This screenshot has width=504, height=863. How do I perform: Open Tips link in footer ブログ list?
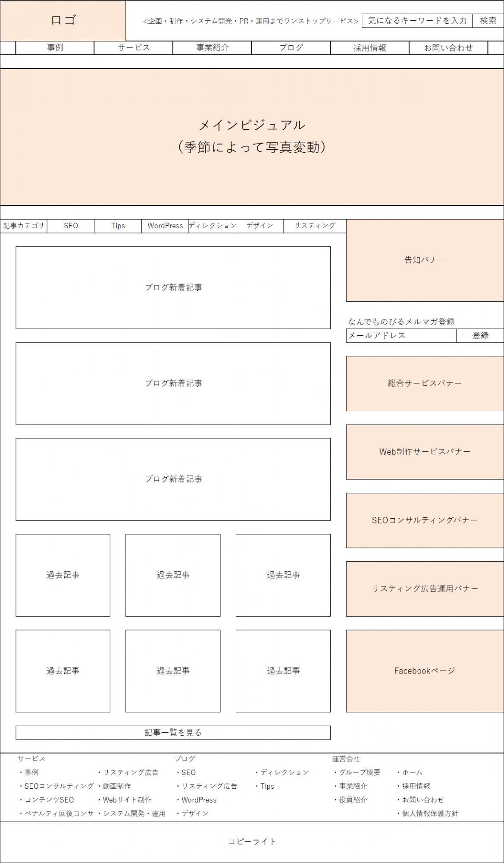(x=264, y=786)
